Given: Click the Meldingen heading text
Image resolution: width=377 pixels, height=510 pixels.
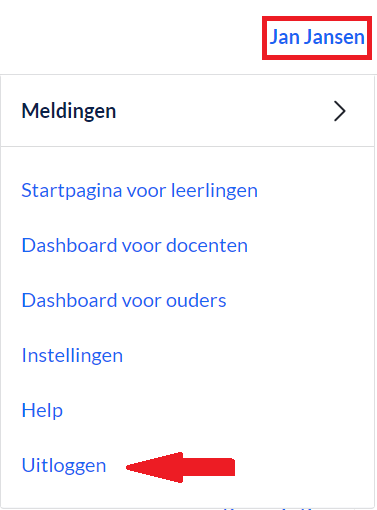Looking at the screenshot, I should pyautogui.click(x=69, y=111).
